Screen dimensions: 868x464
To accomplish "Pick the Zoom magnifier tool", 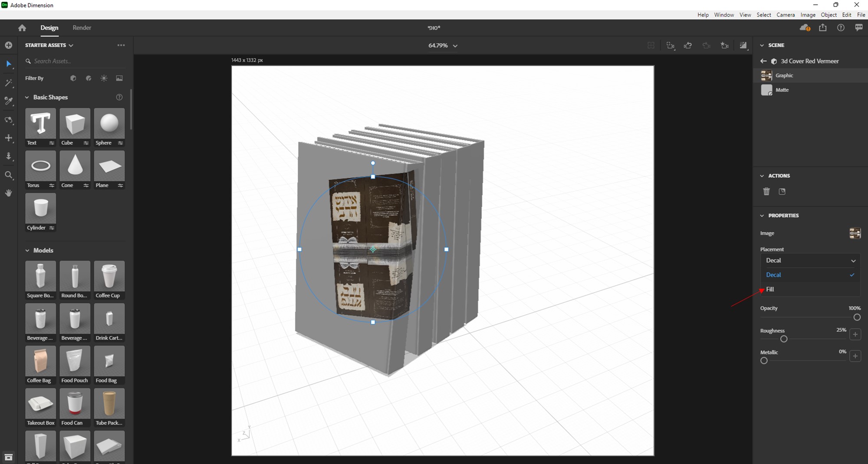I will point(9,175).
